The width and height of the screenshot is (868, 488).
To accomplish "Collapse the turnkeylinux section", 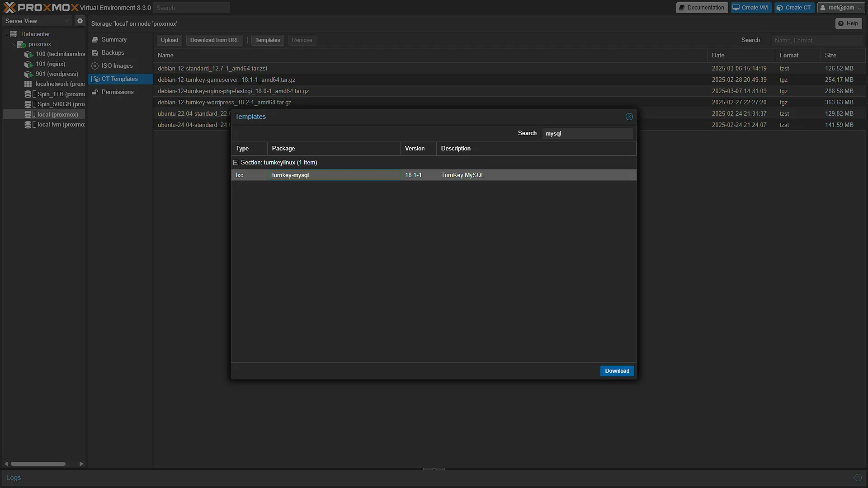I will (236, 162).
